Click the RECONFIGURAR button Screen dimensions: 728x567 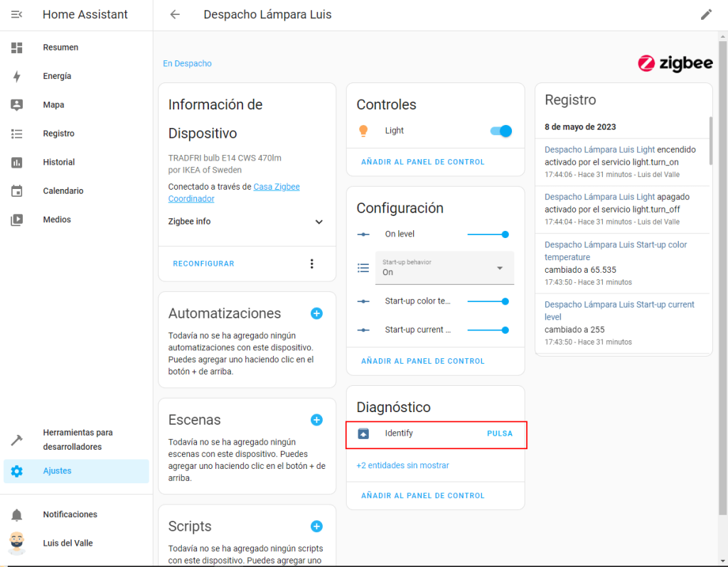[x=203, y=264]
